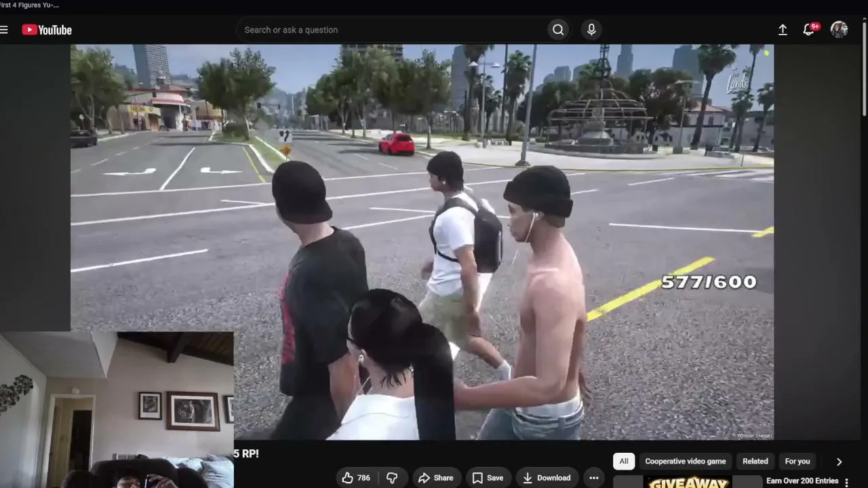Share this video
Screen dimensions: 868x488
coord(436,478)
